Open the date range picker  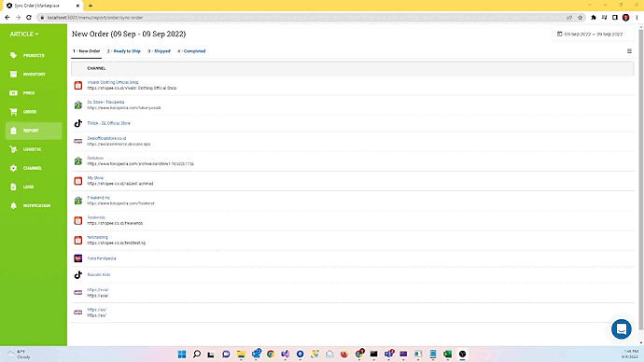(x=590, y=35)
